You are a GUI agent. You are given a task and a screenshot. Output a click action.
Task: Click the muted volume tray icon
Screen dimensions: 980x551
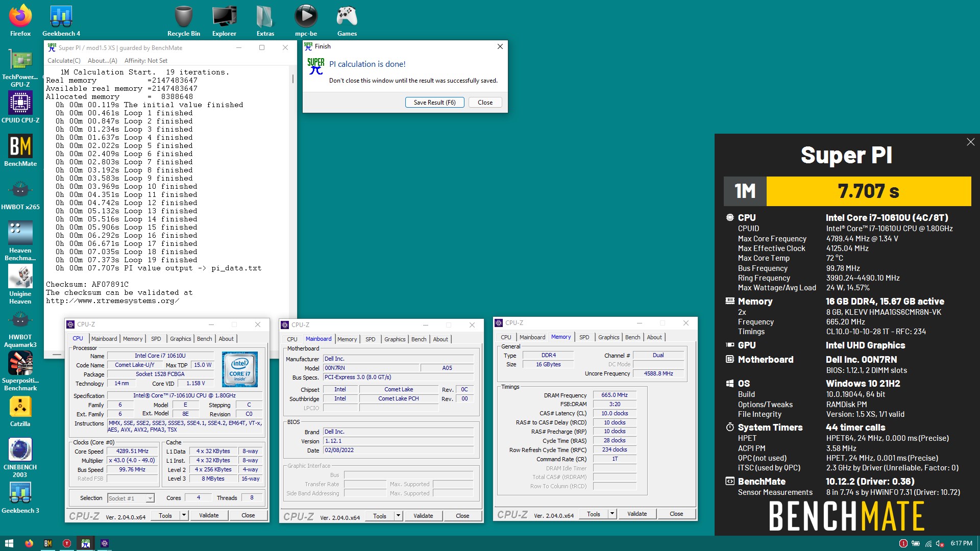click(940, 543)
